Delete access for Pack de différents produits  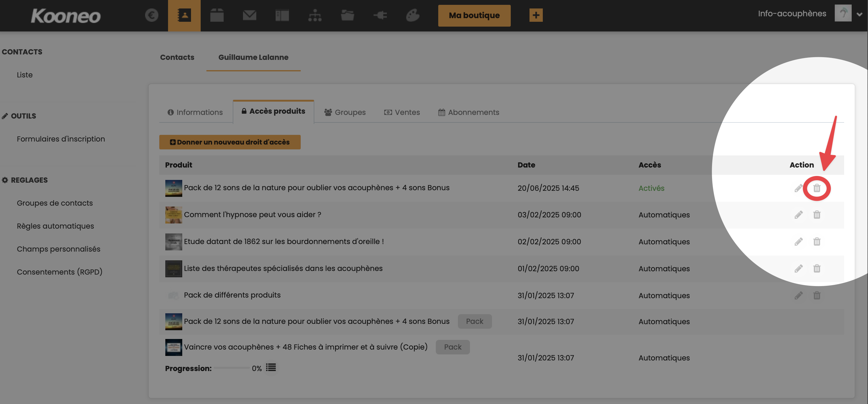817,296
